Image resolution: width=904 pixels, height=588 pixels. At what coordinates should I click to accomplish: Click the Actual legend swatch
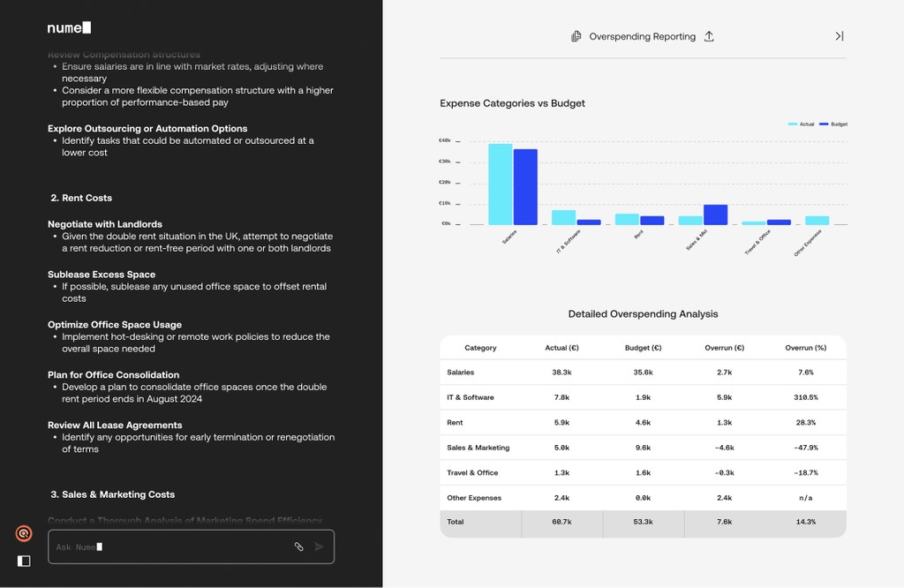click(x=793, y=124)
